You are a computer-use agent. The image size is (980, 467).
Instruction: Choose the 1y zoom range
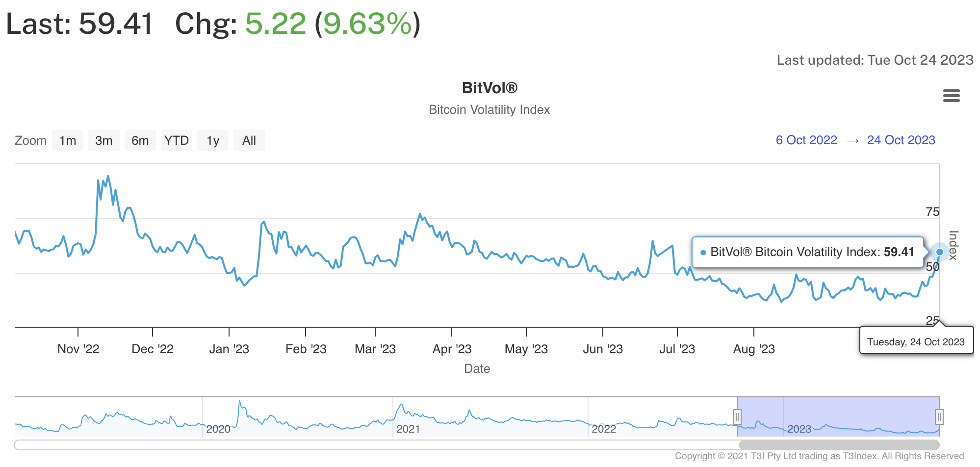tap(213, 141)
